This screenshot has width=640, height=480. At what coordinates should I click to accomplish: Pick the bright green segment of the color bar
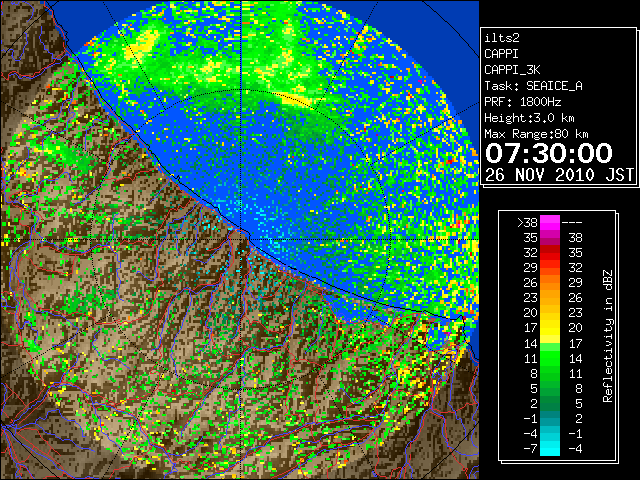tap(550, 358)
